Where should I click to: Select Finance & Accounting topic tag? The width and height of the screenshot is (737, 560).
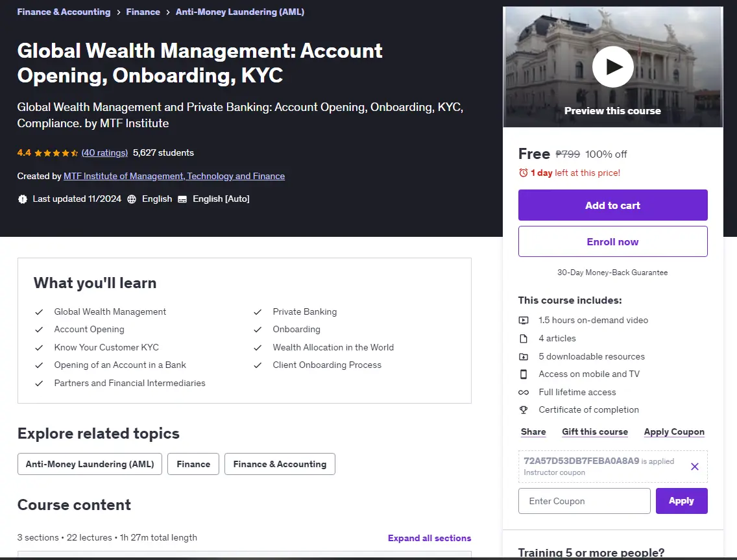(280, 464)
